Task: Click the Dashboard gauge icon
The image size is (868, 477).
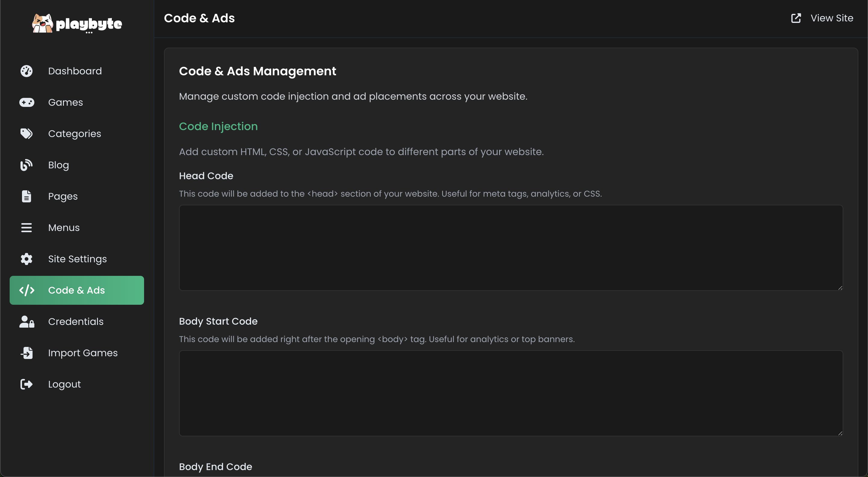Action: tap(26, 71)
